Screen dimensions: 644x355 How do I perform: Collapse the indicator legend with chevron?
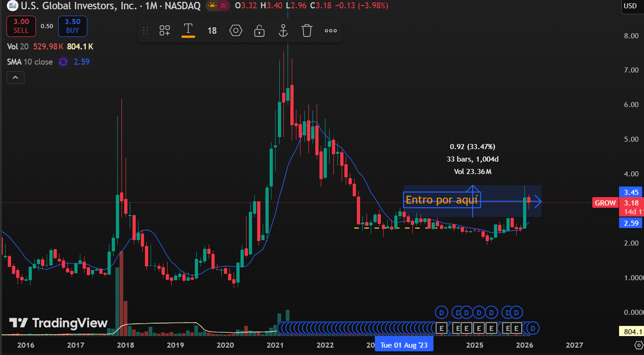[x=15, y=78]
